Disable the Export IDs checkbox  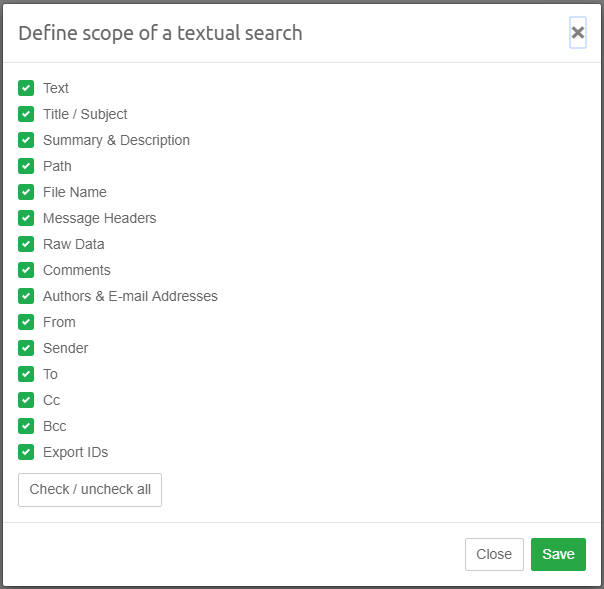26,452
